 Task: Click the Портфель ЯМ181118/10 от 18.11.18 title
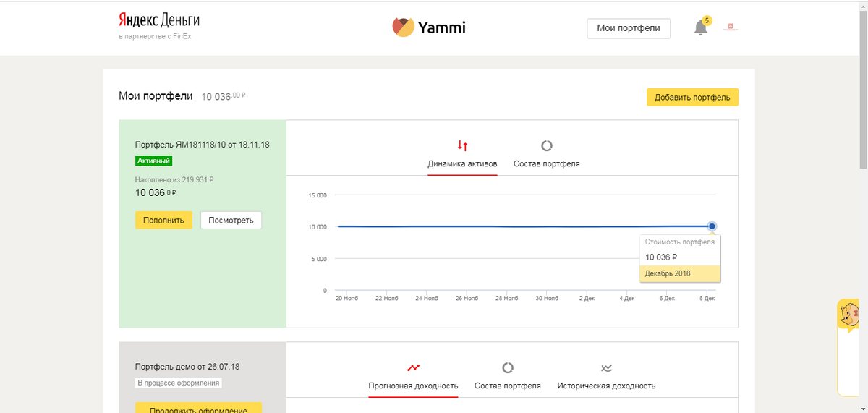pos(203,145)
